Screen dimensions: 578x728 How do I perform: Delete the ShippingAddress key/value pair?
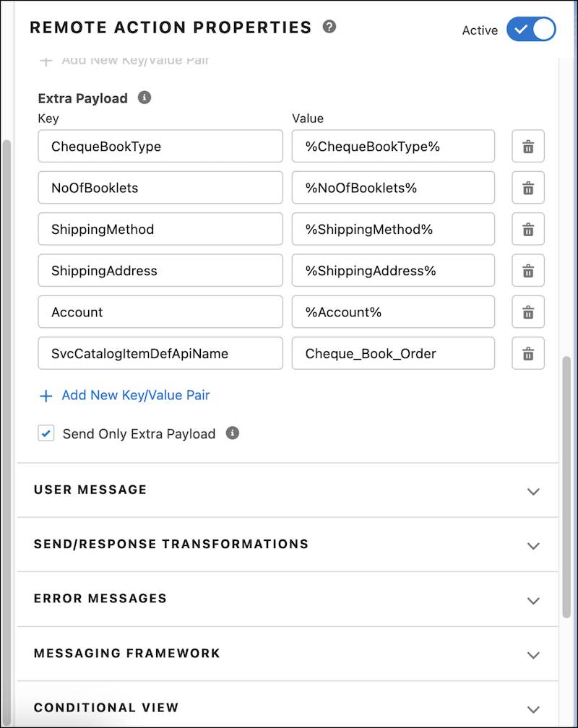tap(527, 270)
